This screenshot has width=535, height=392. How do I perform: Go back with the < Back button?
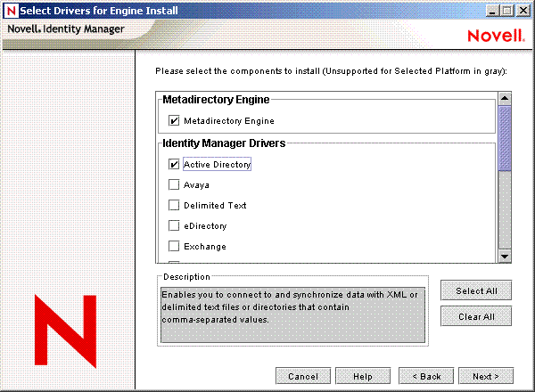coord(426,376)
